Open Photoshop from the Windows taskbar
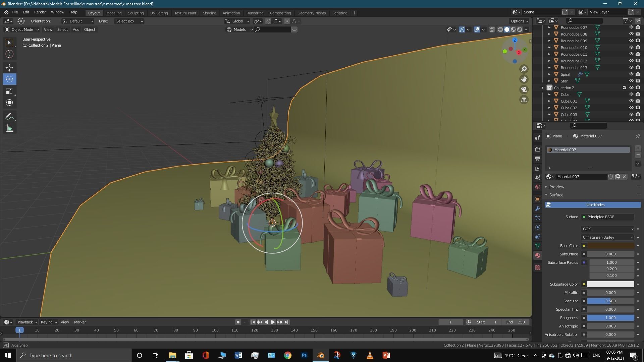Viewport: 644px width, 362px height. click(304, 355)
